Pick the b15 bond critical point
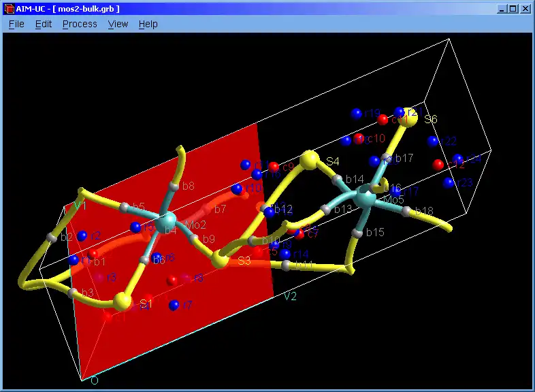This screenshot has width=535, height=392. pyautogui.click(x=357, y=233)
